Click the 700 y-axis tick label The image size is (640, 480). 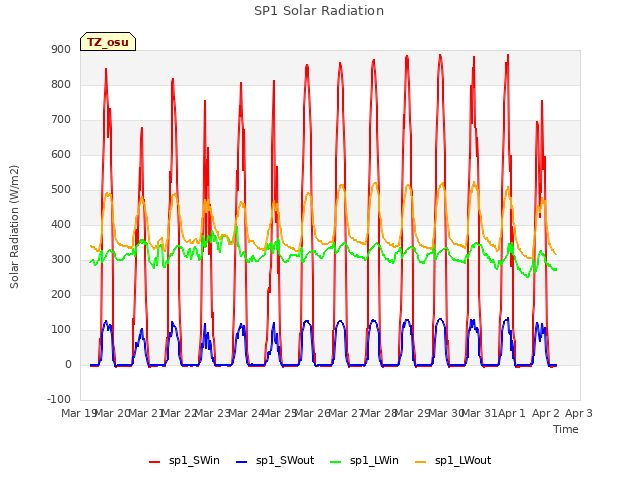tap(61, 120)
